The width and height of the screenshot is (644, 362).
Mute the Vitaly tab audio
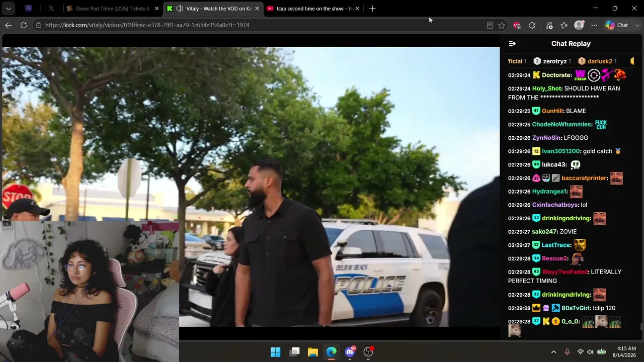click(180, 9)
